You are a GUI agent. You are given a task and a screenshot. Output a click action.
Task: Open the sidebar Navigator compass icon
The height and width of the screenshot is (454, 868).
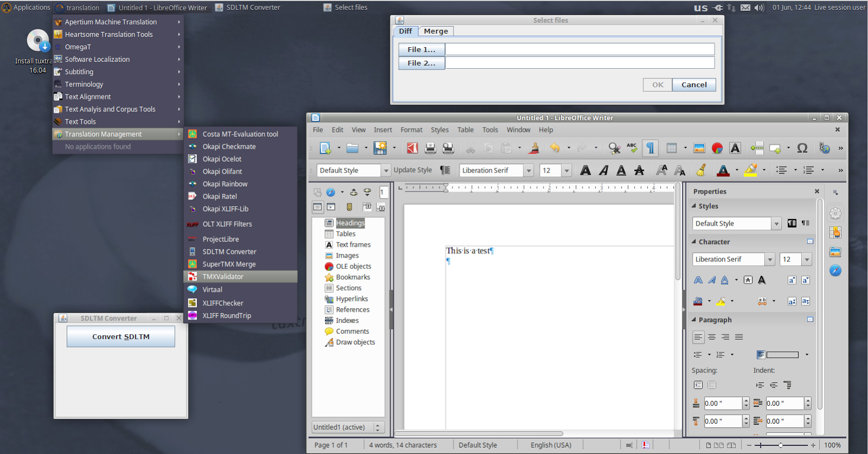point(835,270)
